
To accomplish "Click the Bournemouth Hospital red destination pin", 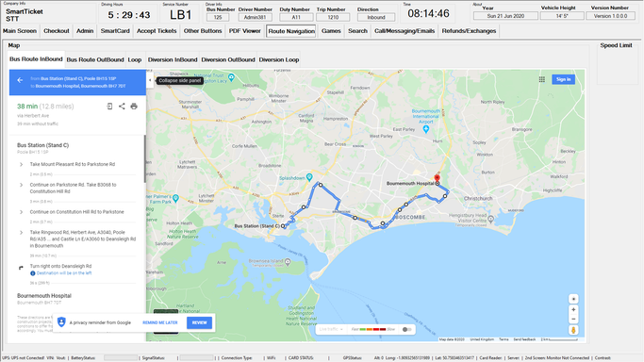I will 437,178.
